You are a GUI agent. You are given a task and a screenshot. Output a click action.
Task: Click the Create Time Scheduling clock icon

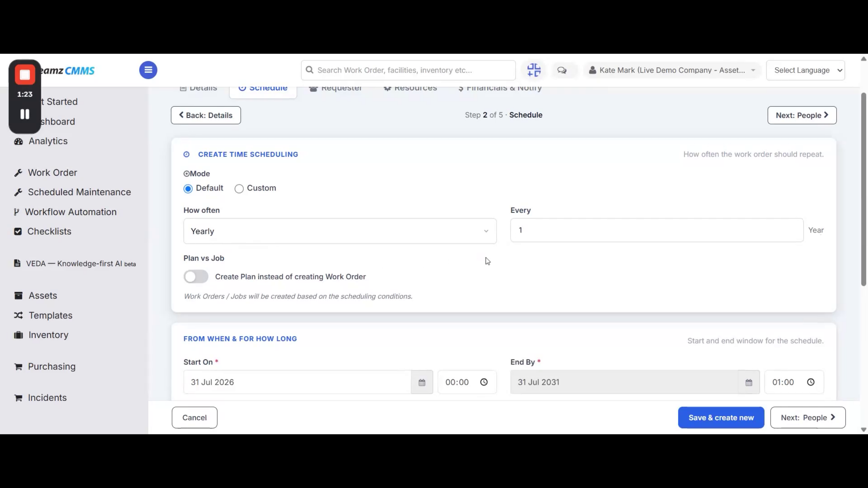187,154
